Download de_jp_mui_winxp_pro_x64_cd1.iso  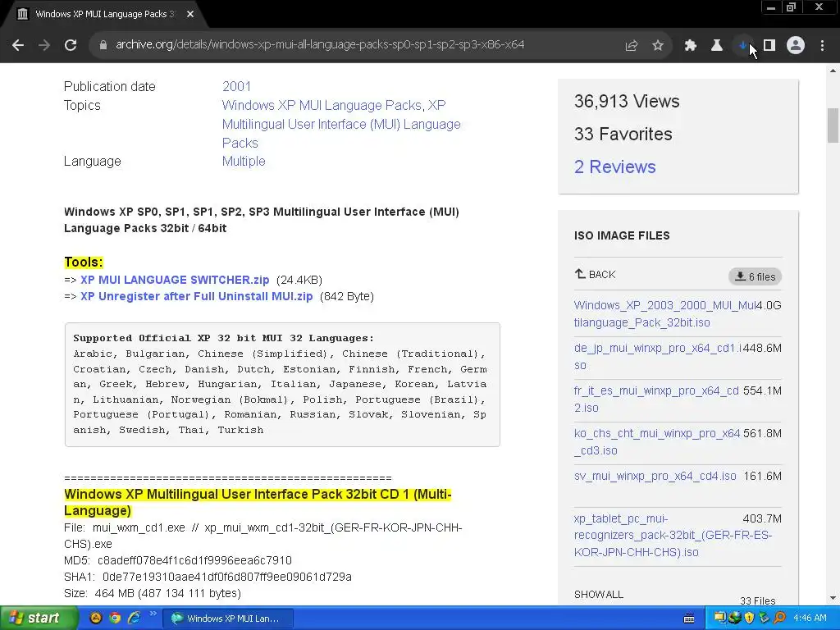point(657,356)
